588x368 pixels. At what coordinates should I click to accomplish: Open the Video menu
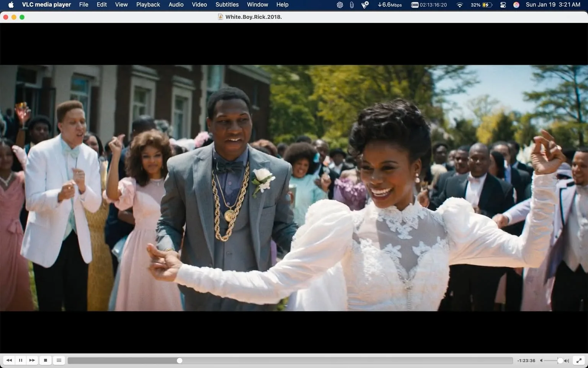coord(199,5)
